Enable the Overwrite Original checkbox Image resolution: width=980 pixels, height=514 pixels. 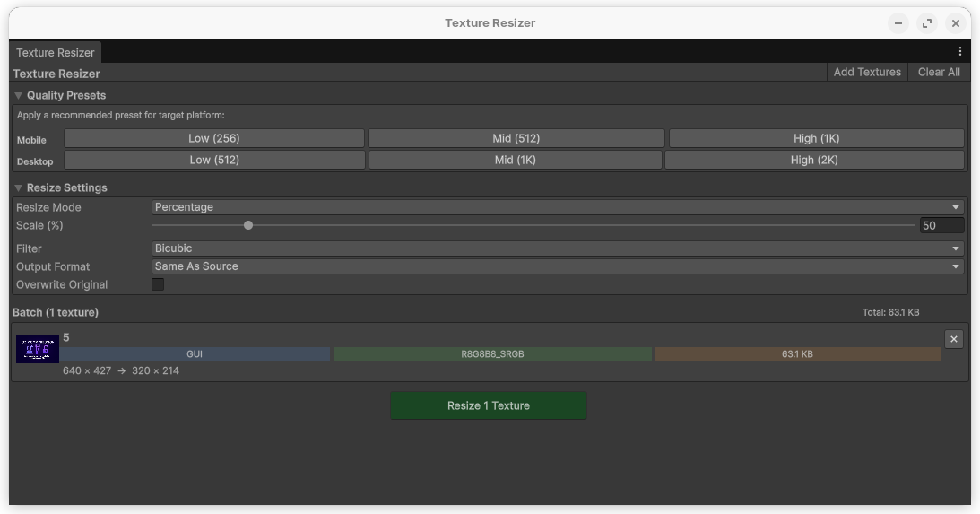pos(158,284)
